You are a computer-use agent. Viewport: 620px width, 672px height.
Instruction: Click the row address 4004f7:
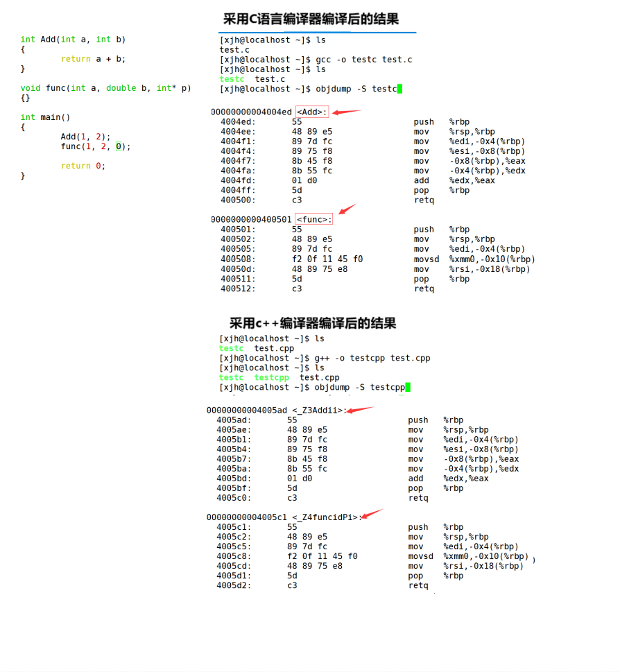(238, 161)
